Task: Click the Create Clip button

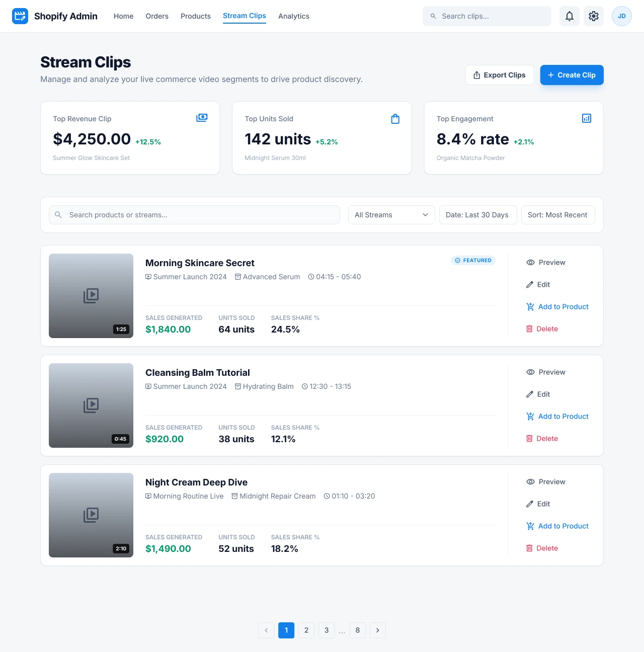Action: [x=572, y=75]
